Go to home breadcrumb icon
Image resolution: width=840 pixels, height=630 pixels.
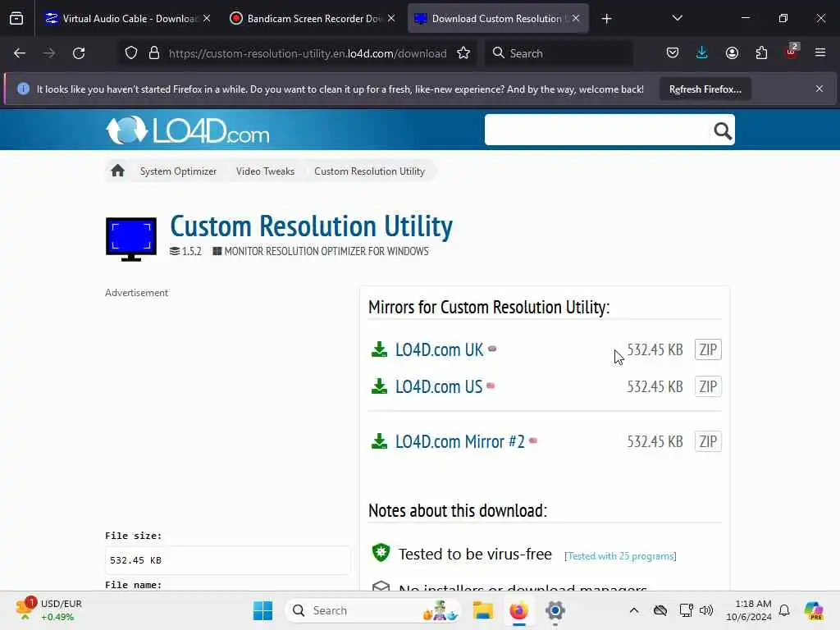(118, 171)
